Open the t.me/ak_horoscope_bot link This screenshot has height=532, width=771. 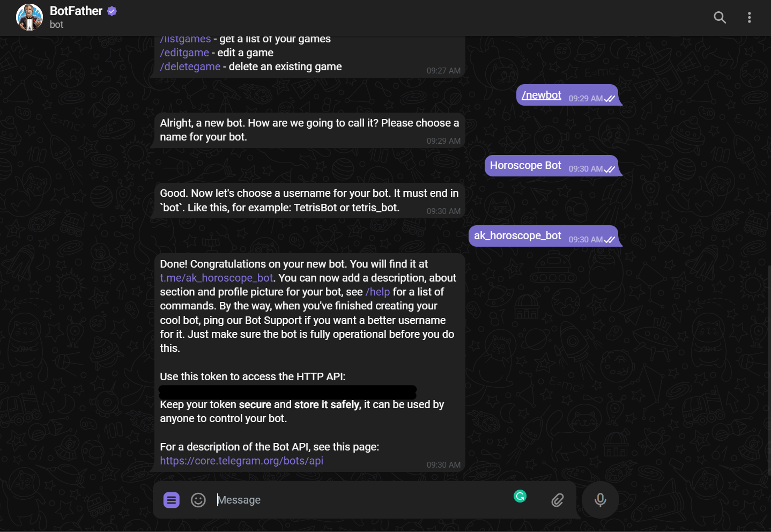pos(216,278)
